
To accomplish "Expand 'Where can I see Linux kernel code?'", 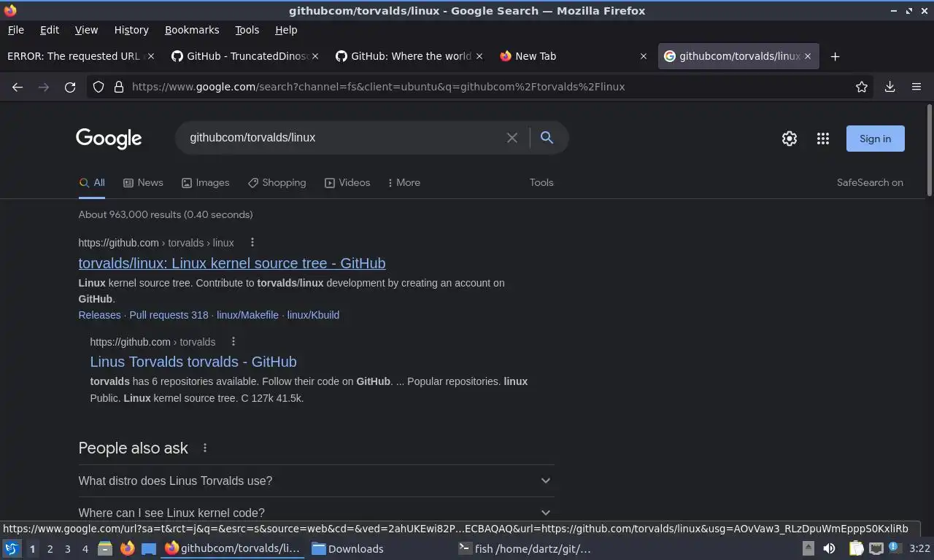I will coord(316,513).
